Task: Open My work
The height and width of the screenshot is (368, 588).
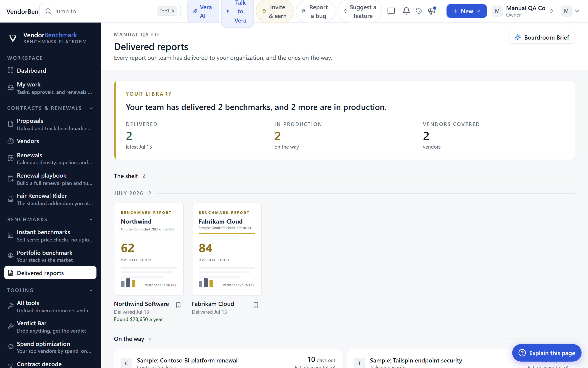Action: click(x=50, y=88)
